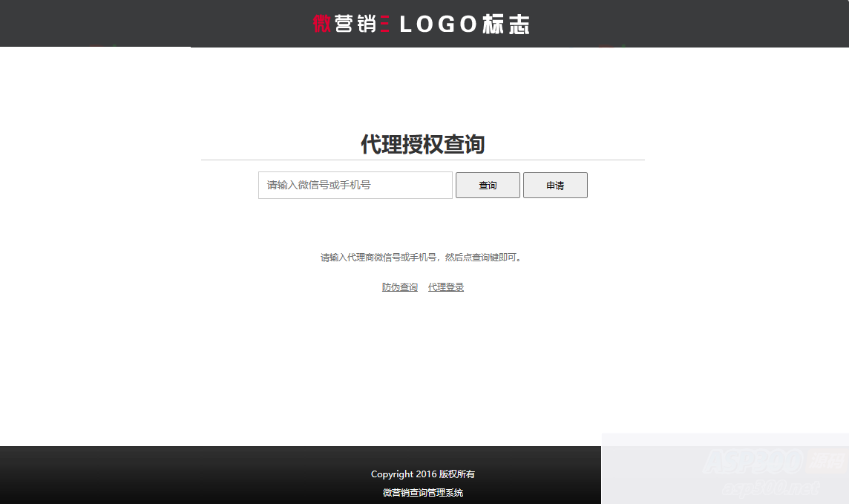Click the 微营销 brand mark at top

349,24
